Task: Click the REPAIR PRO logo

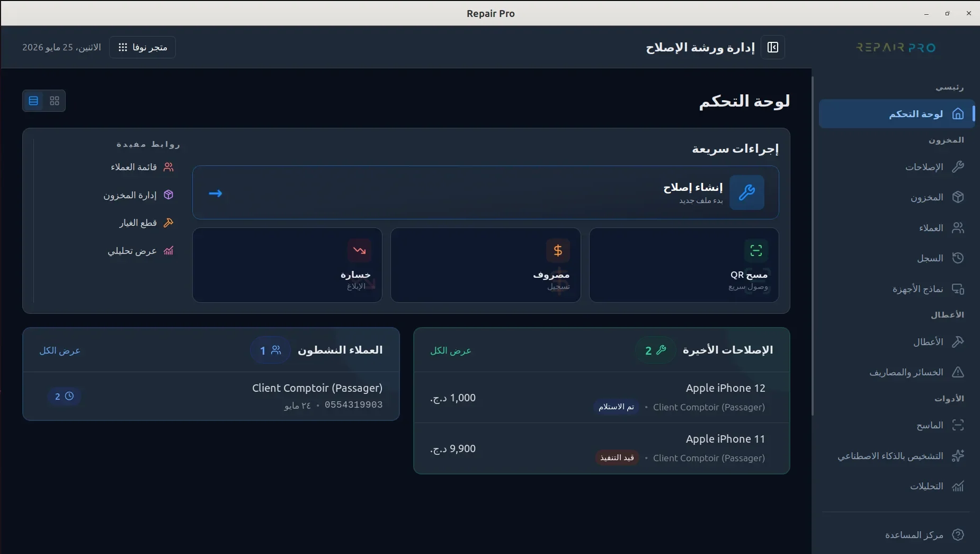Action: (x=896, y=48)
